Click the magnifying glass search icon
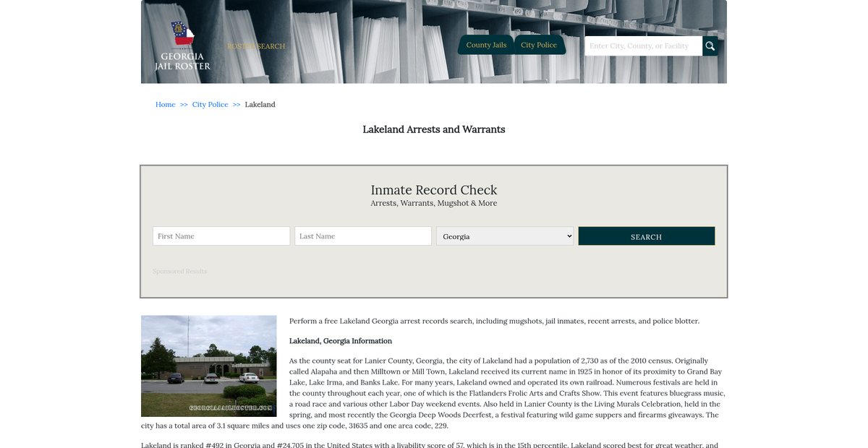This screenshot has width=868, height=448. tap(710, 46)
